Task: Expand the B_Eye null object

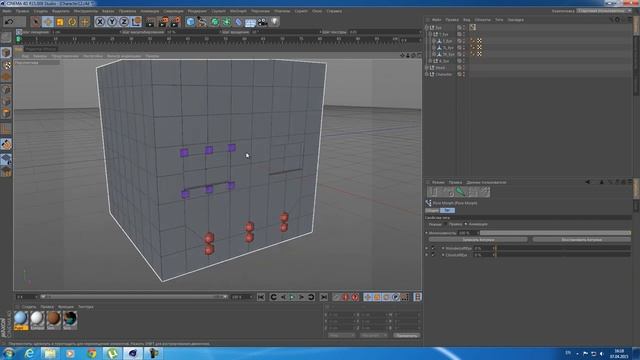Action: (x=430, y=61)
